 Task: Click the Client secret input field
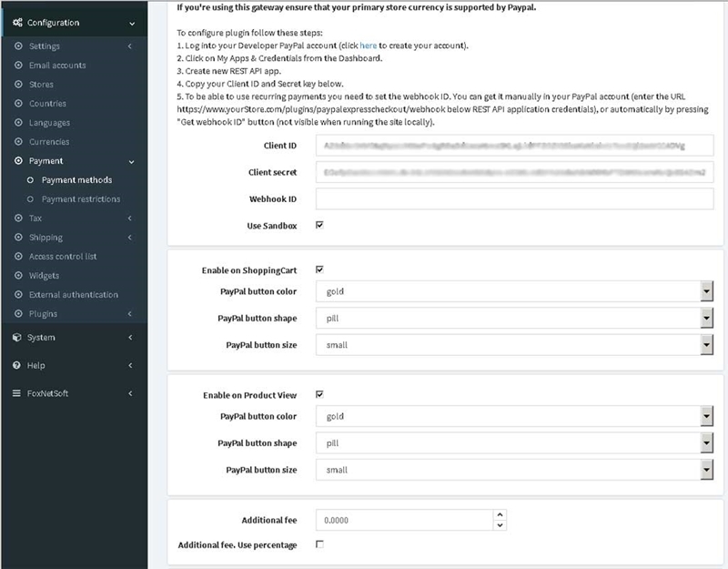pos(514,172)
